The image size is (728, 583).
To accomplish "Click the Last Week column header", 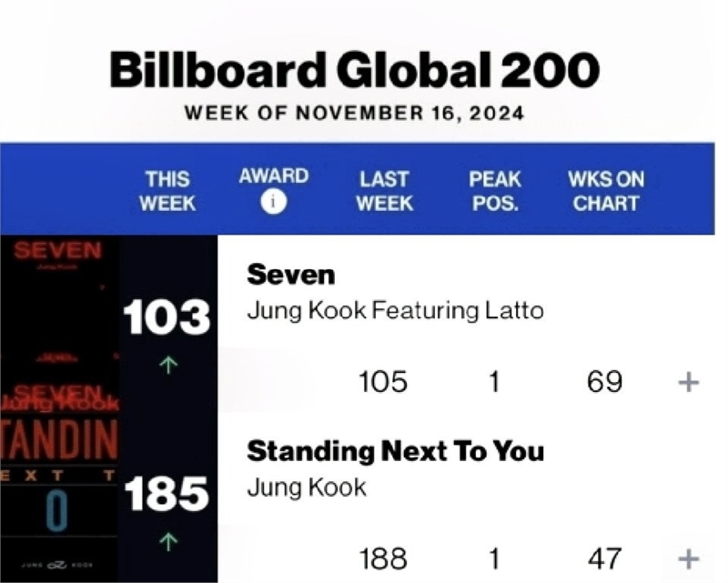I will (384, 191).
